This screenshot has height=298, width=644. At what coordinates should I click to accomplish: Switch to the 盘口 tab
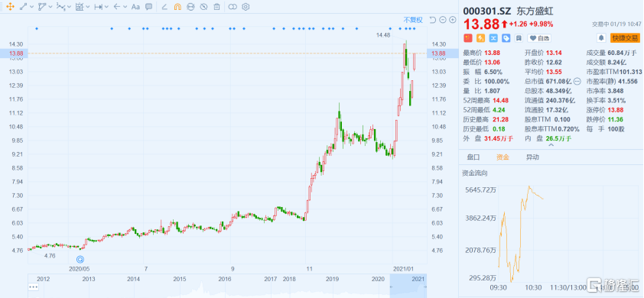pyautogui.click(x=473, y=157)
